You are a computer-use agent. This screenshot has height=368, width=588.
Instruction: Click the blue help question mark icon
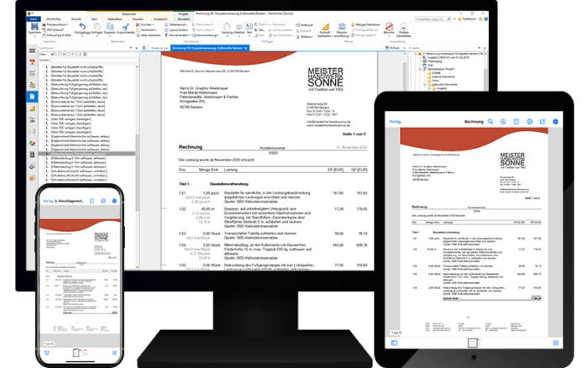pyautogui.click(x=486, y=18)
